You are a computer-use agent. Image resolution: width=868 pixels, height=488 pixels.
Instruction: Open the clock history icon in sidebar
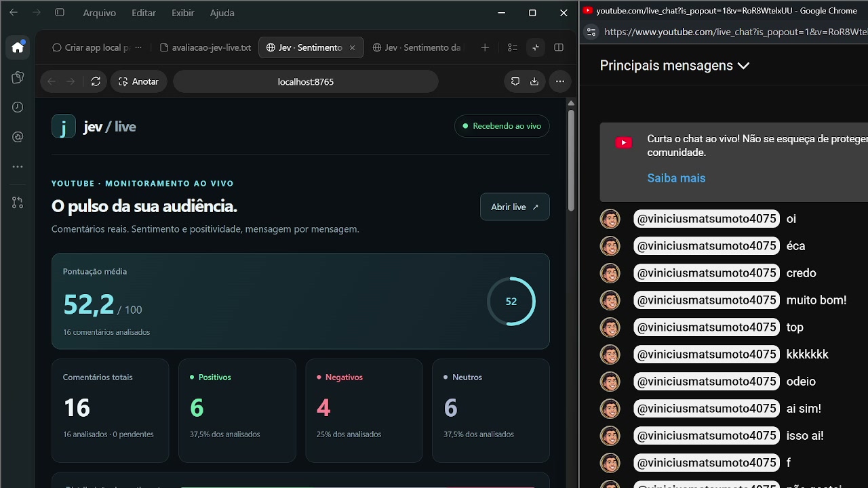click(18, 107)
